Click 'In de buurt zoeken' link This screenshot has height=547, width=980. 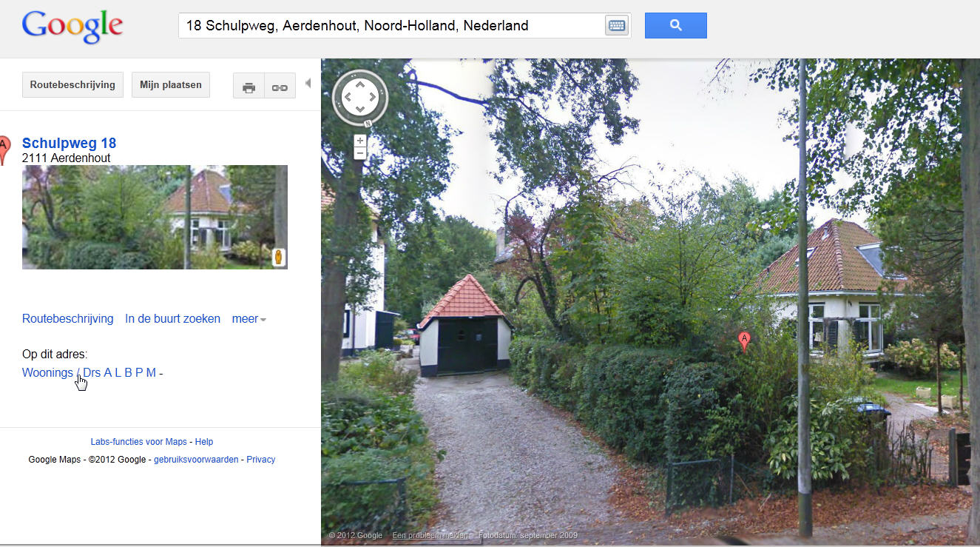(x=172, y=319)
